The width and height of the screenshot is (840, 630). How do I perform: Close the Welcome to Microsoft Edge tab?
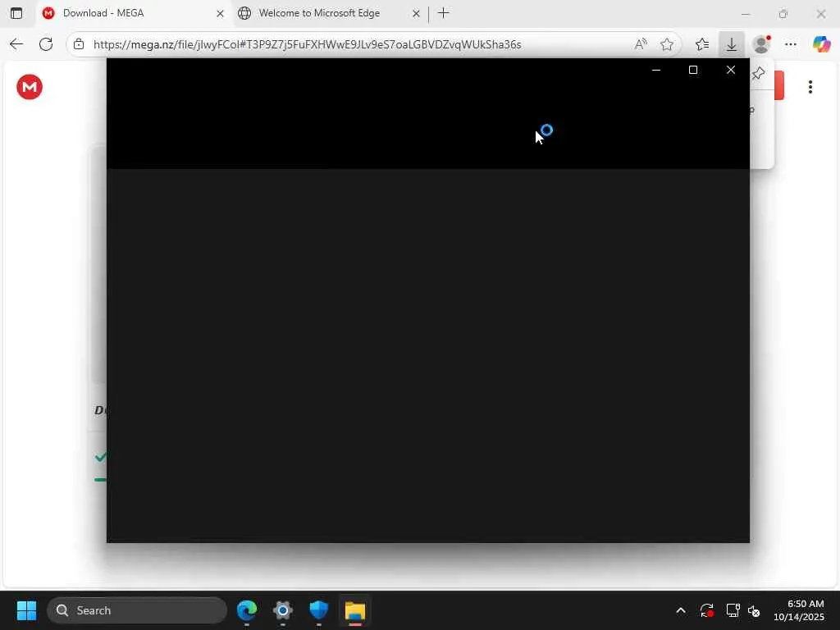416,13
